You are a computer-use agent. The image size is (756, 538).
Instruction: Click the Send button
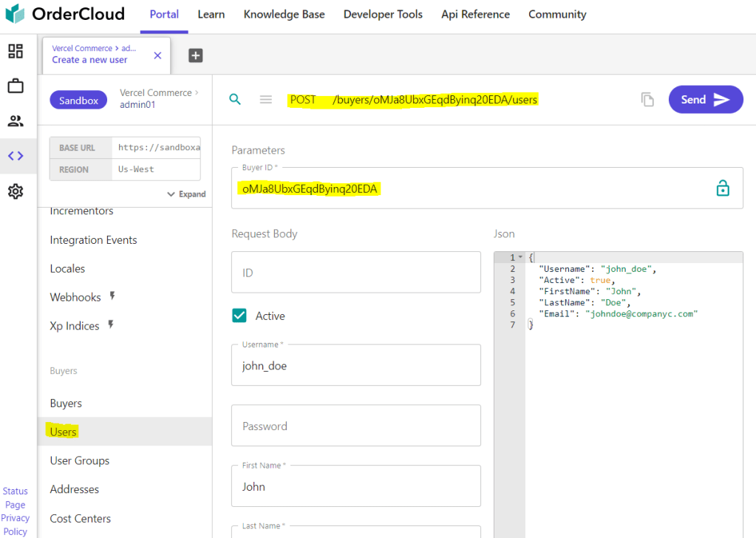[x=706, y=99]
